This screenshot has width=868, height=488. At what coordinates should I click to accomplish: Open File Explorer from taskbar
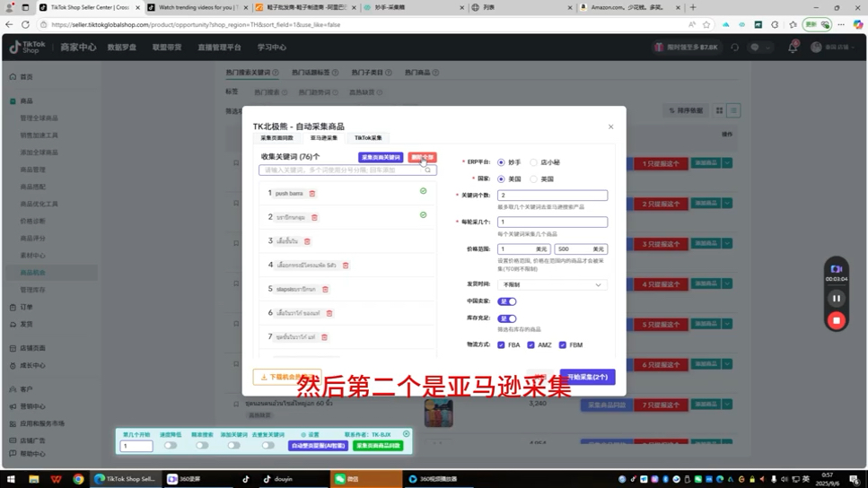pyautogui.click(x=34, y=479)
